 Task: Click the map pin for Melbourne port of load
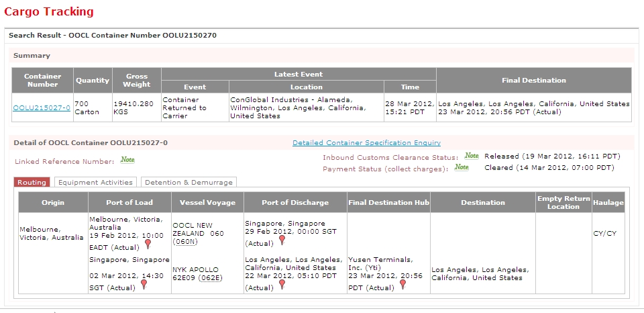148,244
